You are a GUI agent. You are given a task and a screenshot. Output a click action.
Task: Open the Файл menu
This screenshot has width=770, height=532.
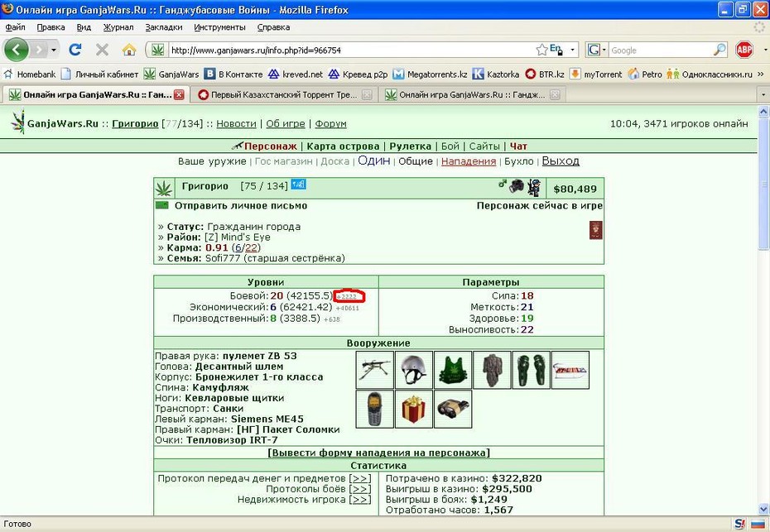click(15, 27)
